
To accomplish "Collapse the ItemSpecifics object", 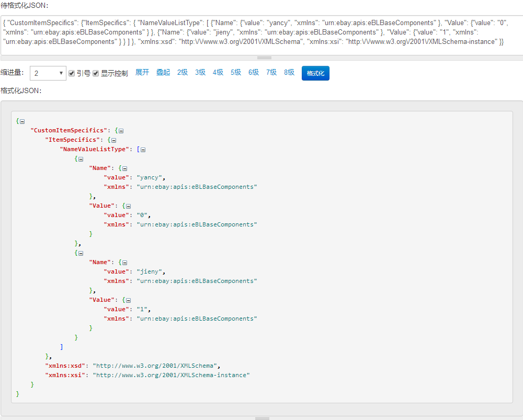I will click(114, 140).
